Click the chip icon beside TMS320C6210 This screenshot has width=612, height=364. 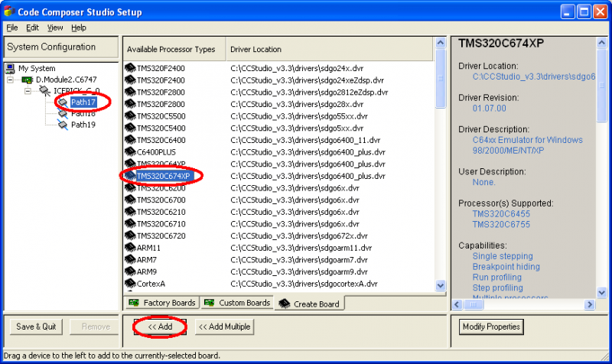(130, 212)
